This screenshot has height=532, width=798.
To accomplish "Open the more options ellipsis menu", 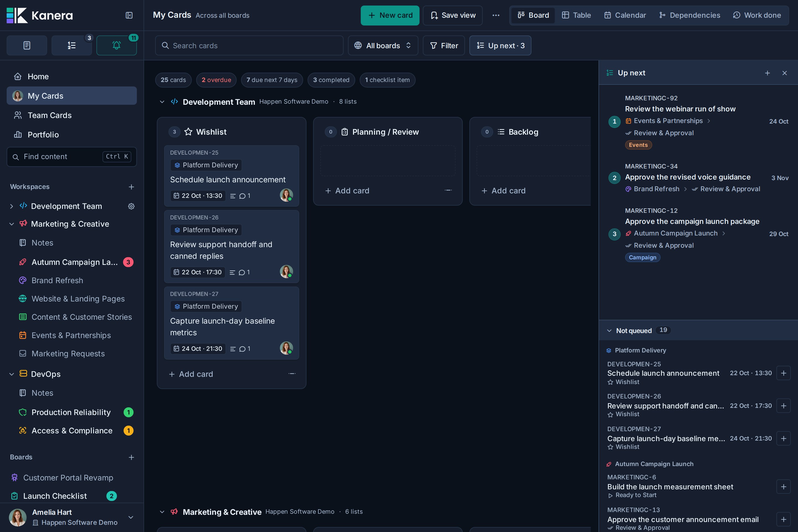I will tap(496, 15).
